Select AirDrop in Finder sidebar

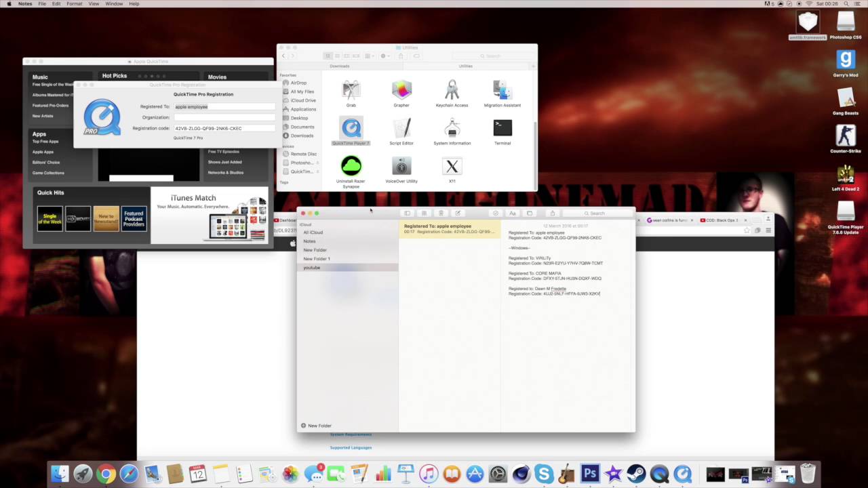[x=298, y=83]
